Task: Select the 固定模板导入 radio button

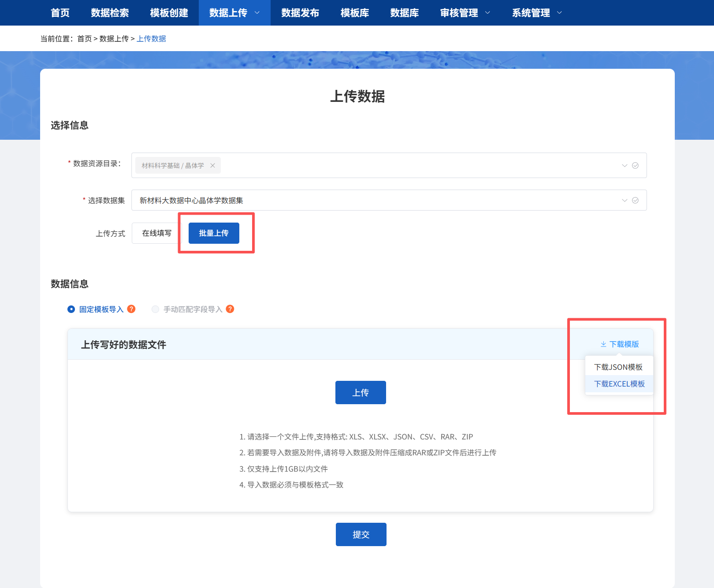Action: tap(71, 309)
